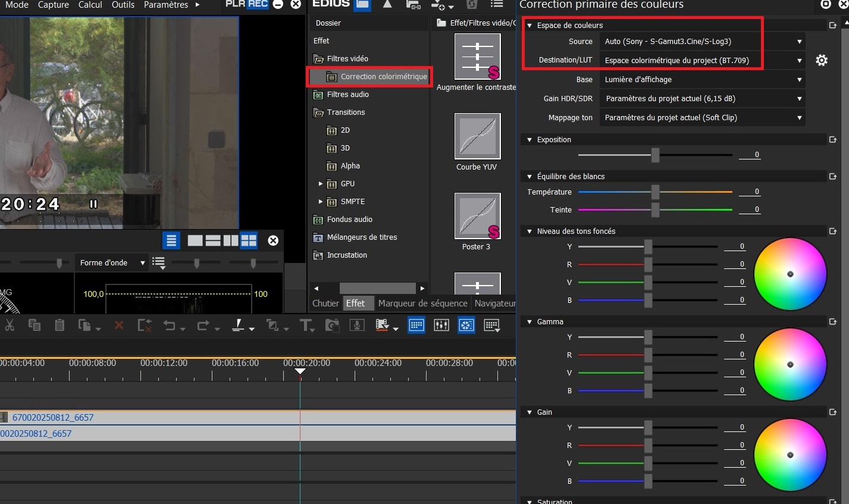
Task: Open the Capture menu
Action: coord(54,5)
